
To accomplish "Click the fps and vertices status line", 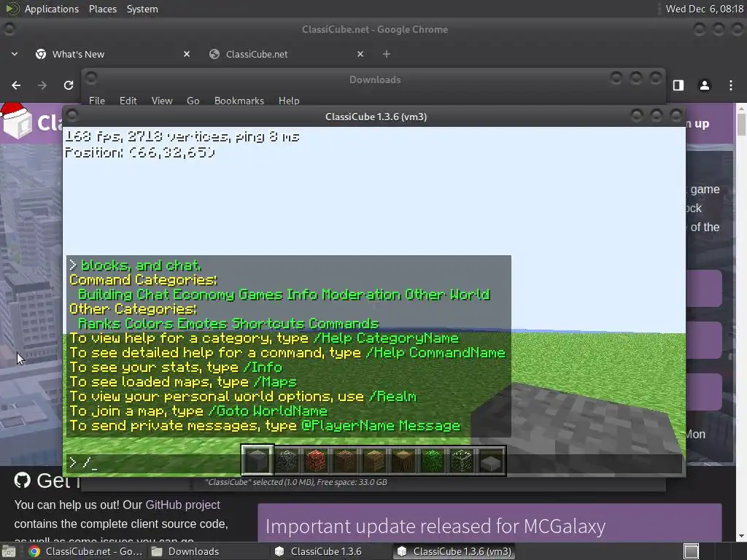I will 182,136.
